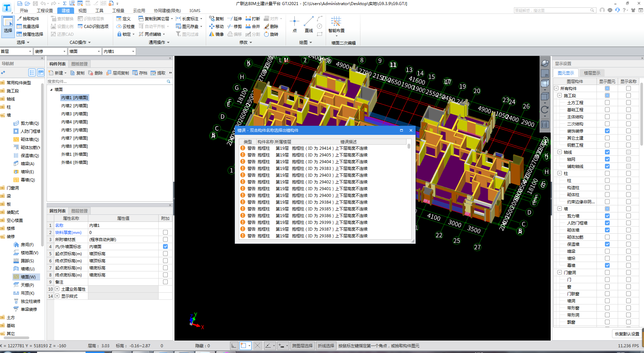The width and height of the screenshot is (644, 353).
Task: Expand 土建业务属性 property group
Action: [57, 289]
